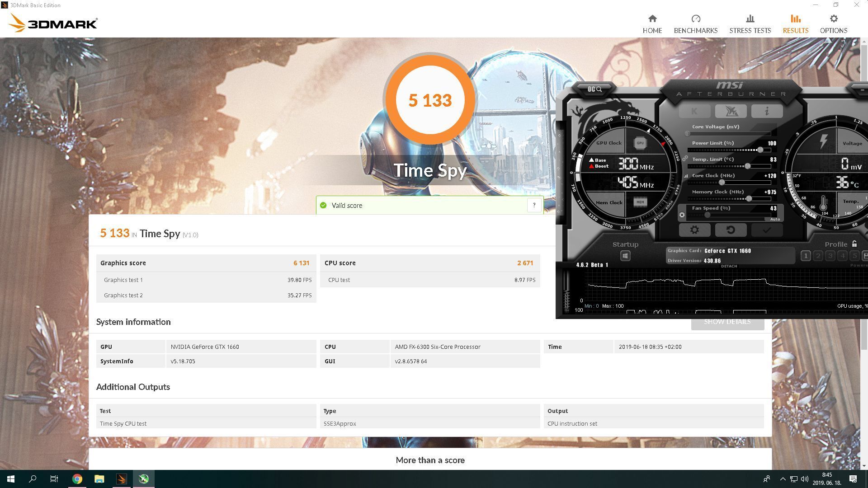The width and height of the screenshot is (868, 488).
Task: Click the Graphics test 1 row
Action: (206, 280)
